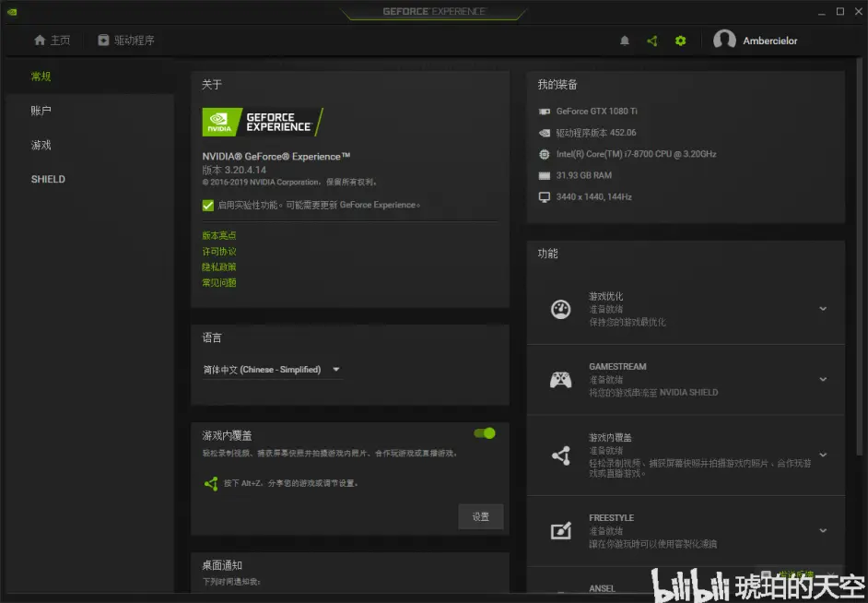The width and height of the screenshot is (868, 603).
Task: Click the driver version icon beside 452.06
Action: point(545,133)
